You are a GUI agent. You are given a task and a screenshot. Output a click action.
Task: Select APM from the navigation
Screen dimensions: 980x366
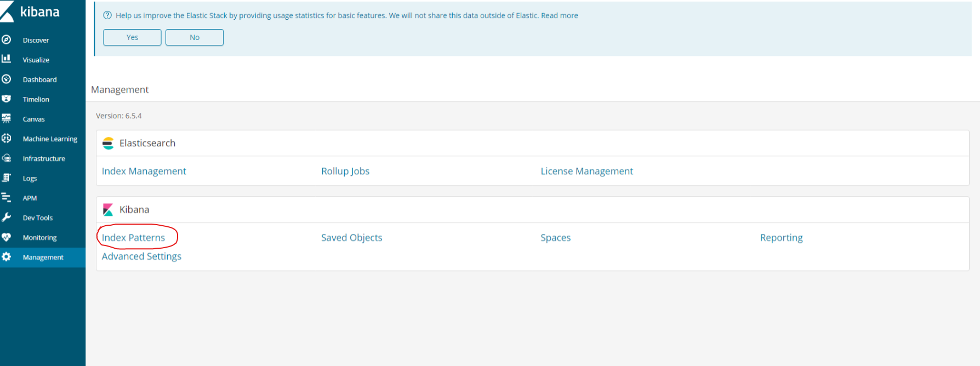click(x=30, y=198)
